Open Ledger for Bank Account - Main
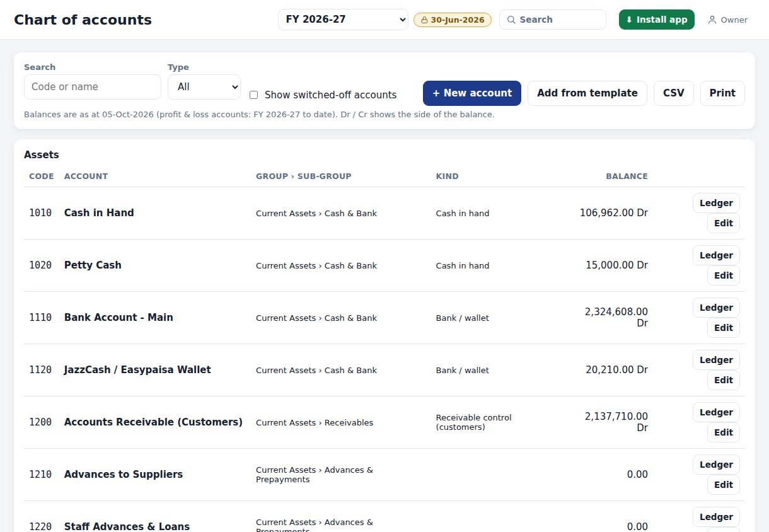 [x=716, y=308]
